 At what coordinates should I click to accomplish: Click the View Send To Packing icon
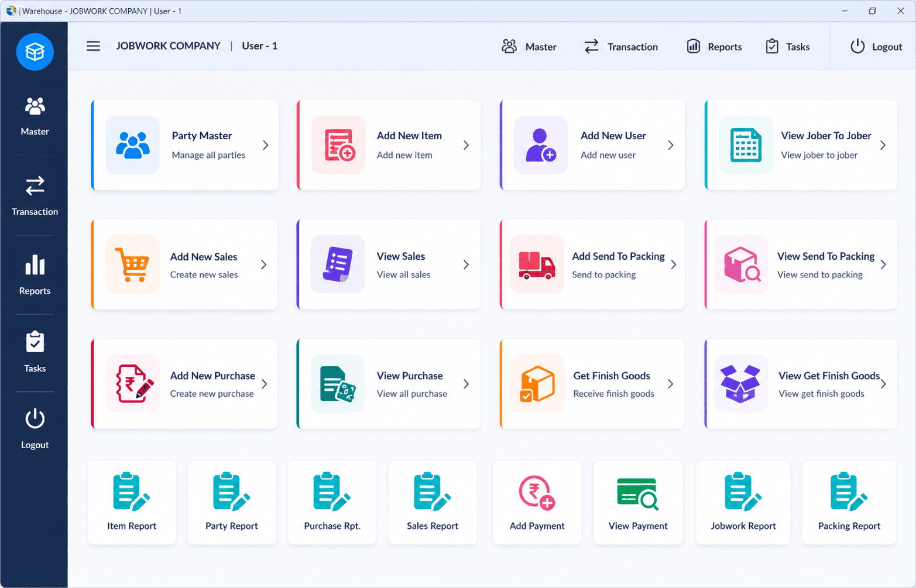[x=741, y=264]
